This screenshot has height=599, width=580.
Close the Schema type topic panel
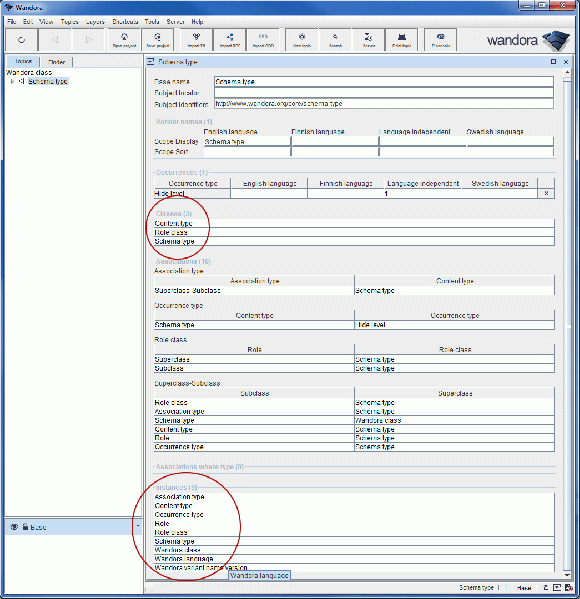point(566,62)
